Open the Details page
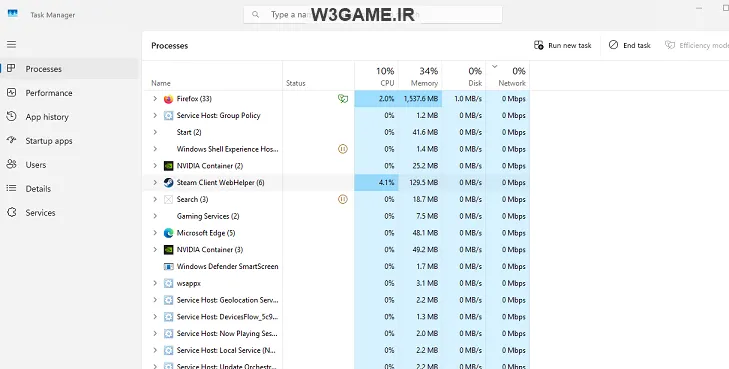 (x=70, y=189)
